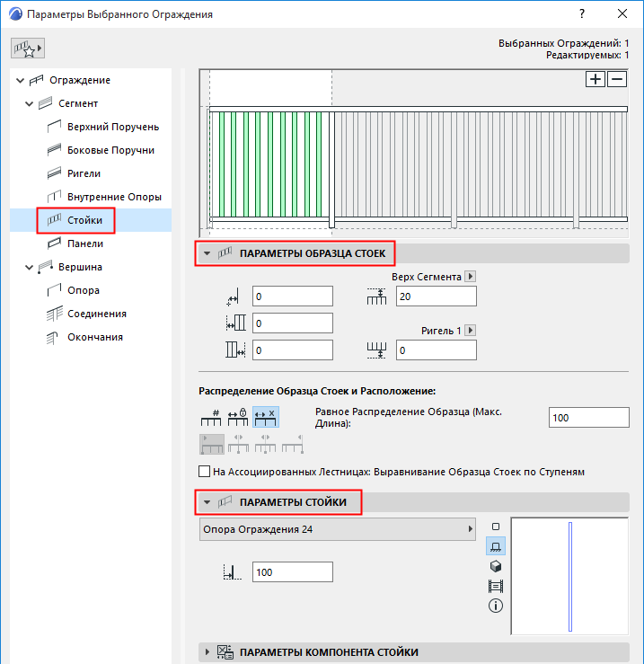The height and width of the screenshot is (664, 644).
Task: Click the Сегмент segment icon
Action: [x=45, y=103]
